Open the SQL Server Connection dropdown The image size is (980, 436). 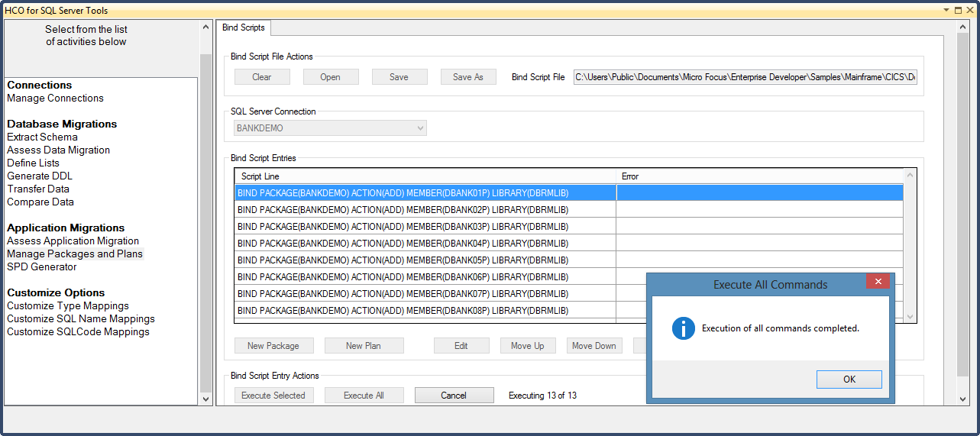(x=330, y=128)
